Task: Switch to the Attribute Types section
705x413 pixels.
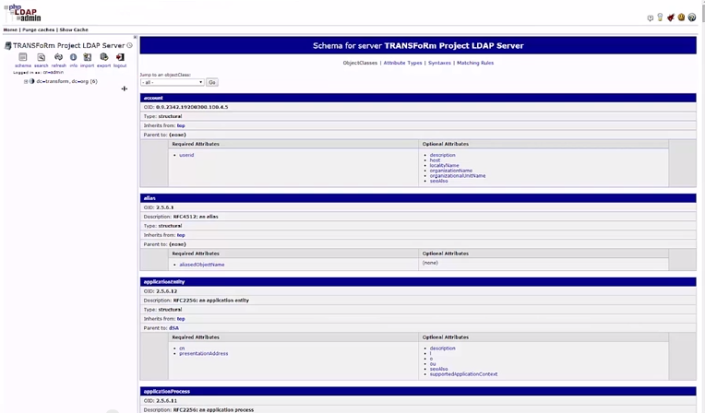Action: 403,62
